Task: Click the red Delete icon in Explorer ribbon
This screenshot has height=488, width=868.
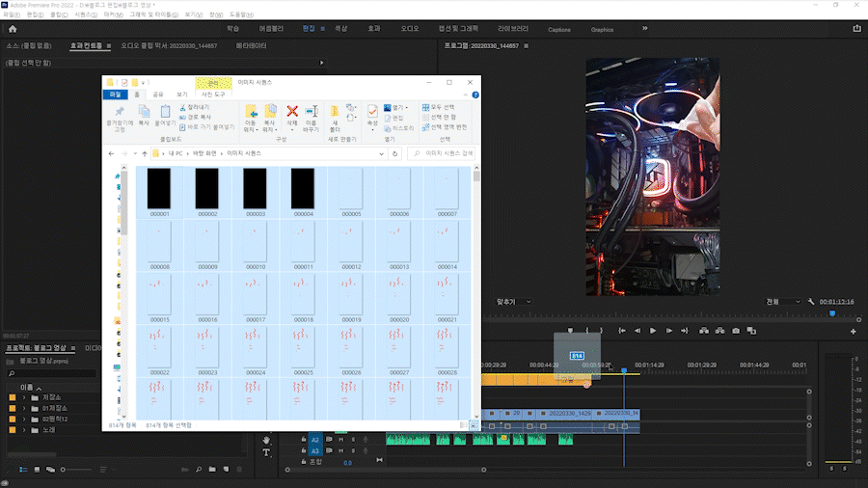Action: 292,113
